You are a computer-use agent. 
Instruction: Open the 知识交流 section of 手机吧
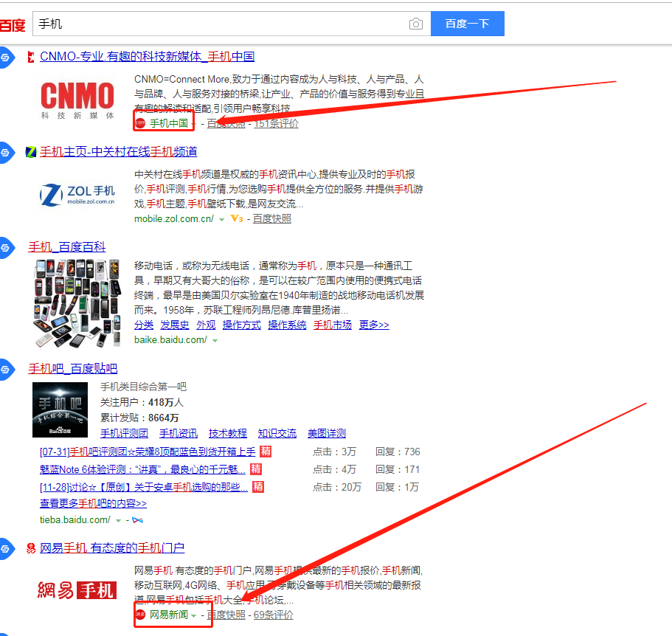[277, 433]
